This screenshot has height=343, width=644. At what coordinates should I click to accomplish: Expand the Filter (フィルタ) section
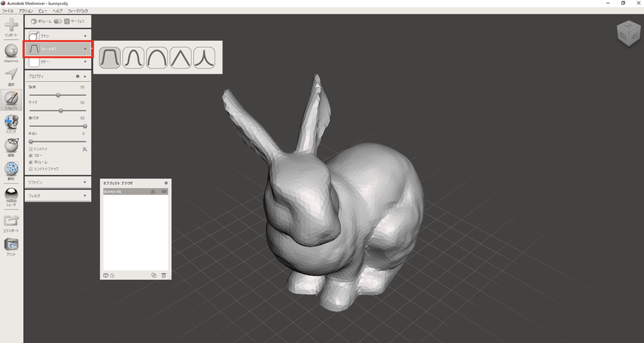coord(57,194)
